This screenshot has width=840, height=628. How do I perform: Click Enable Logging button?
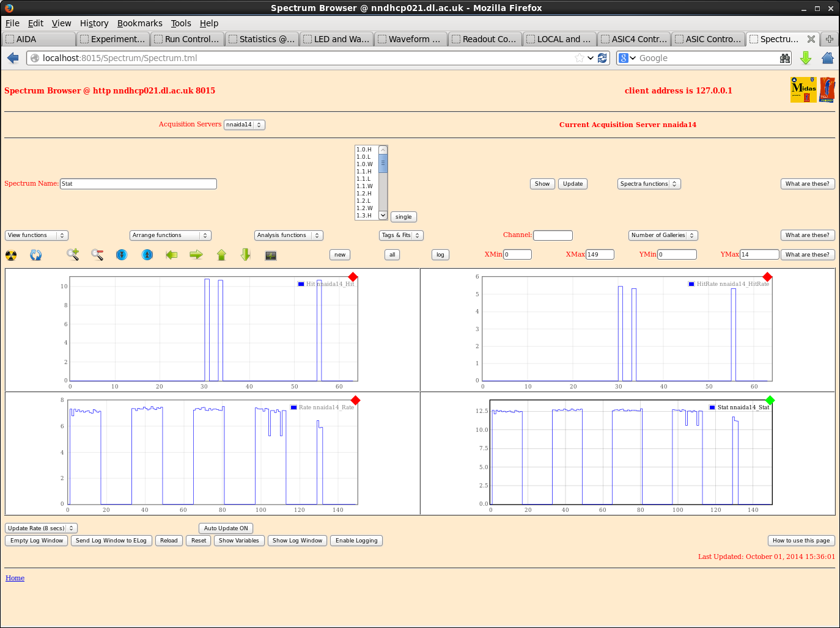(x=356, y=541)
